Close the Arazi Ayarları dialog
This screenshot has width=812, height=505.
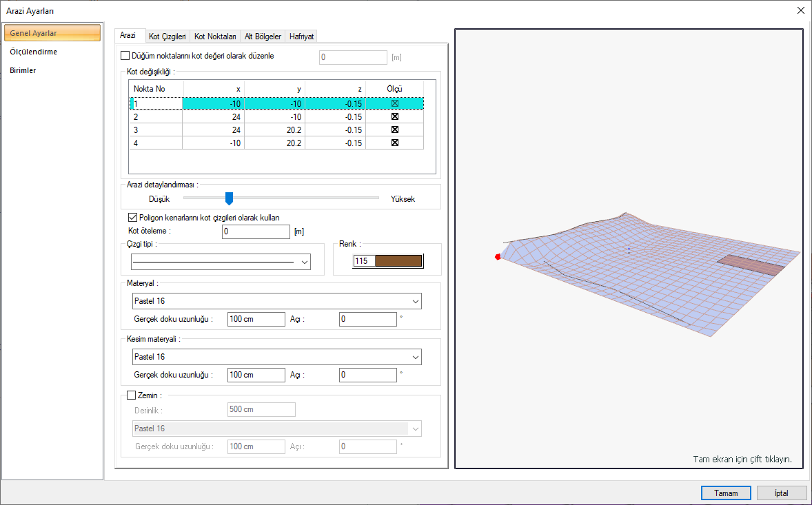coord(800,10)
